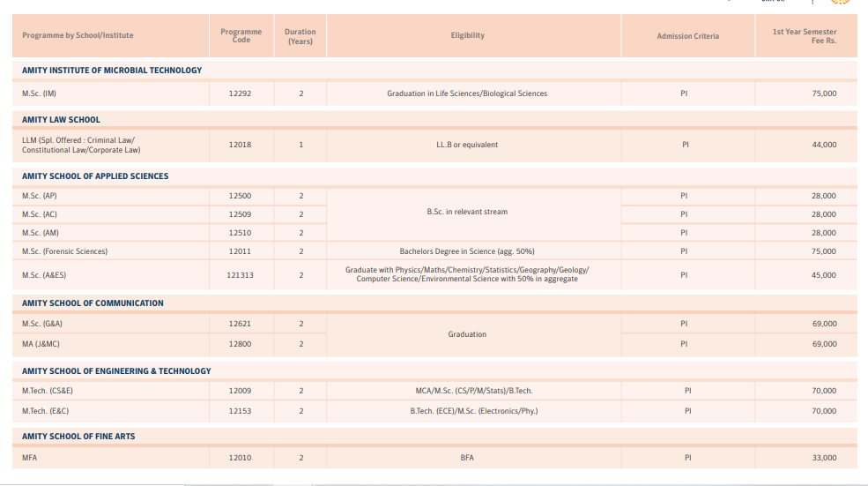The image size is (868, 486).
Task: Click the Programme Code column header
Action: point(241,36)
